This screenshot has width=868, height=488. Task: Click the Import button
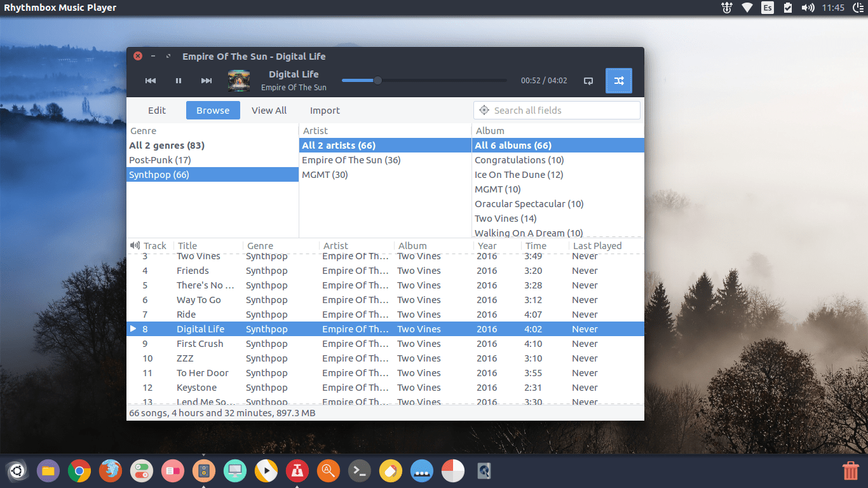(325, 111)
